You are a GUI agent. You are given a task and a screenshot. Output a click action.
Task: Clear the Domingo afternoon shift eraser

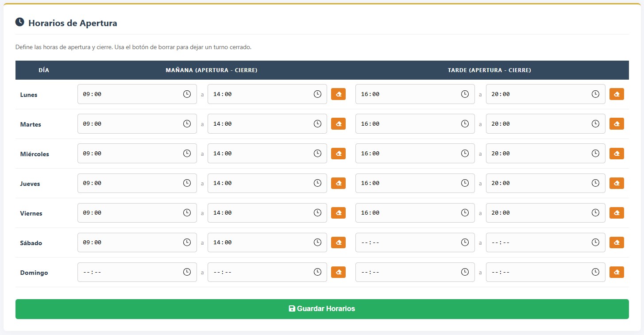tap(617, 272)
